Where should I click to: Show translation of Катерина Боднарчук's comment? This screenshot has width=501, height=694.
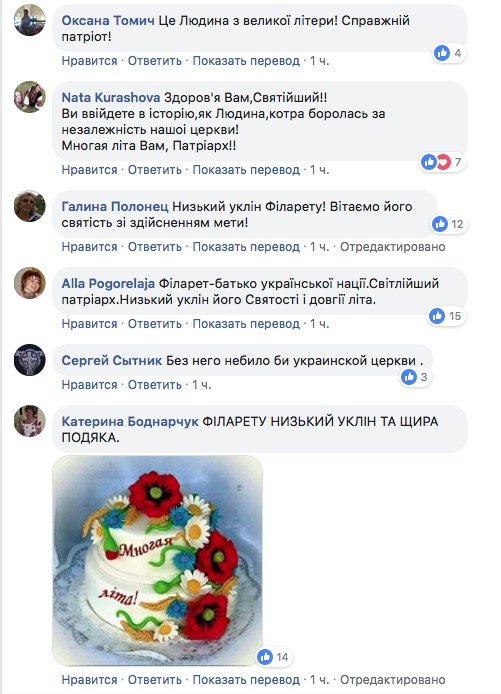point(246,679)
